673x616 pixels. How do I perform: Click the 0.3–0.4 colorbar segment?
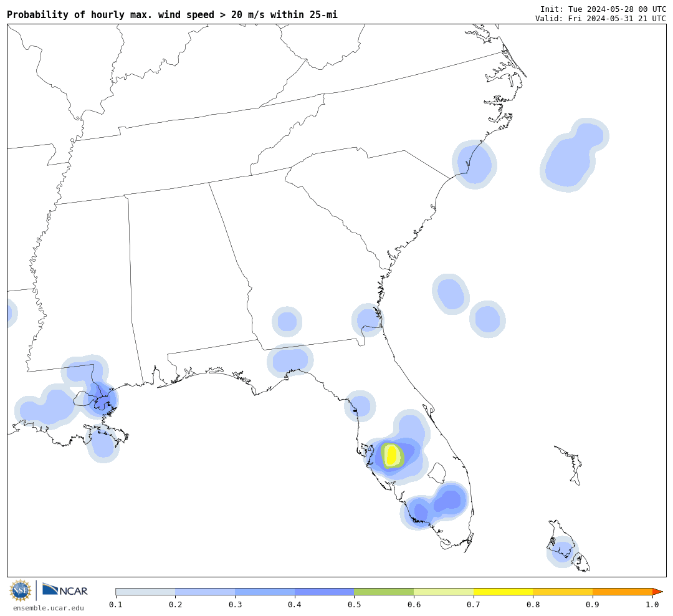pyautogui.click(x=265, y=592)
